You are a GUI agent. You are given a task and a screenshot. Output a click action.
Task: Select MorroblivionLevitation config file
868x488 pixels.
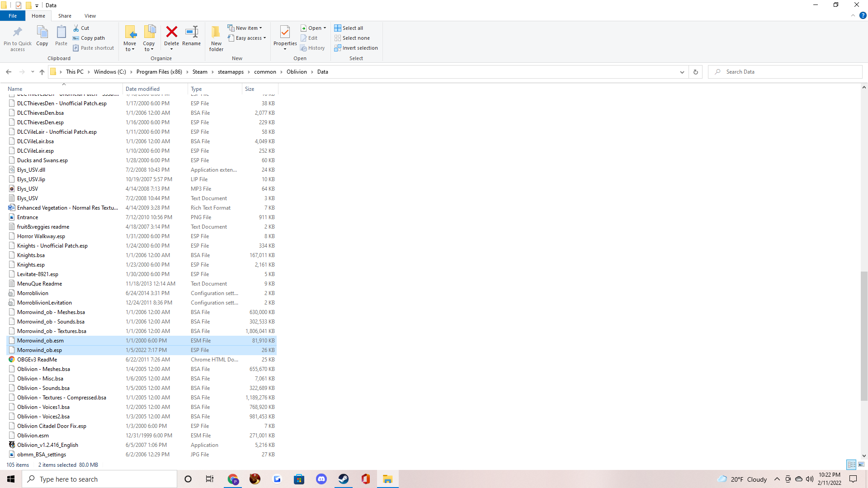(142, 303)
